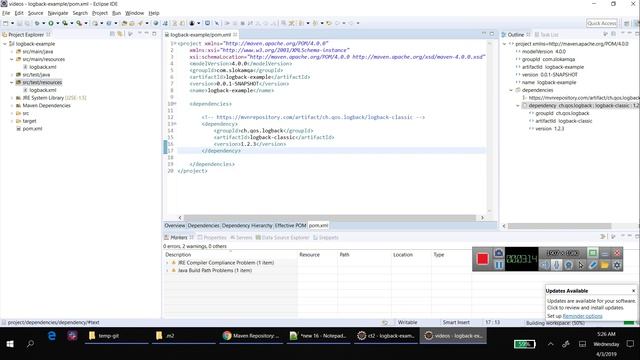Switch to Dependency Hierarchy editor tab

(x=247, y=226)
